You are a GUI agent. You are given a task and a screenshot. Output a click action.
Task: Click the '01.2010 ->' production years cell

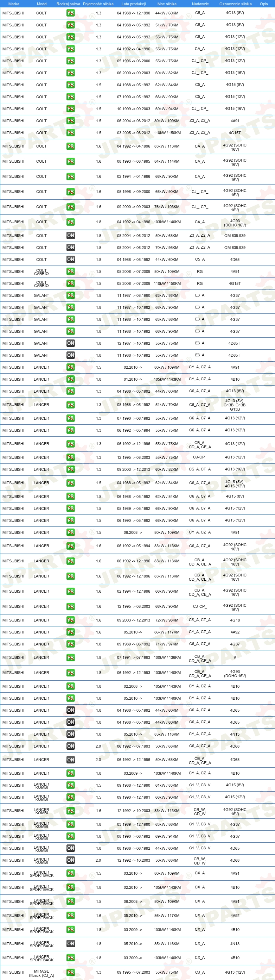pos(133,379)
